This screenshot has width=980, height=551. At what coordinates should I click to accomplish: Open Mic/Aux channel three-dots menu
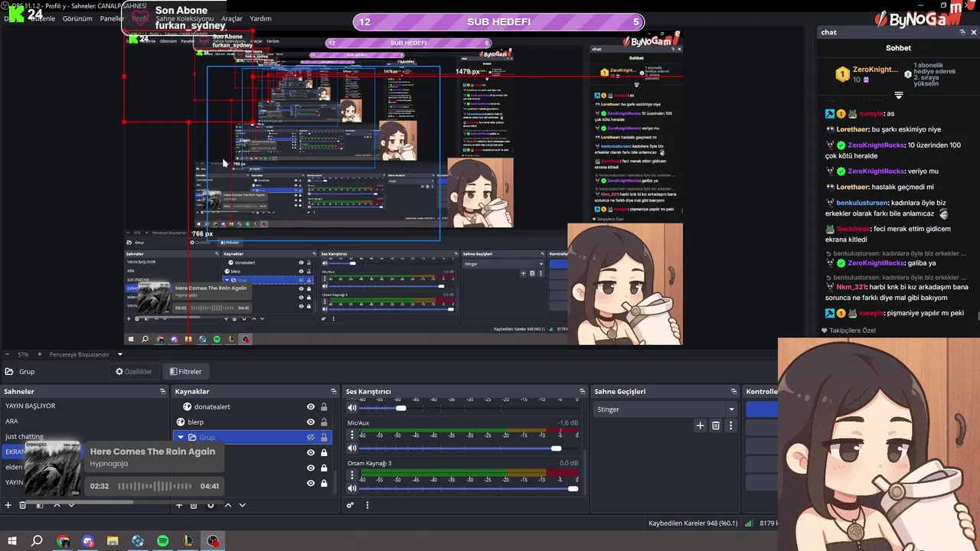(352, 435)
